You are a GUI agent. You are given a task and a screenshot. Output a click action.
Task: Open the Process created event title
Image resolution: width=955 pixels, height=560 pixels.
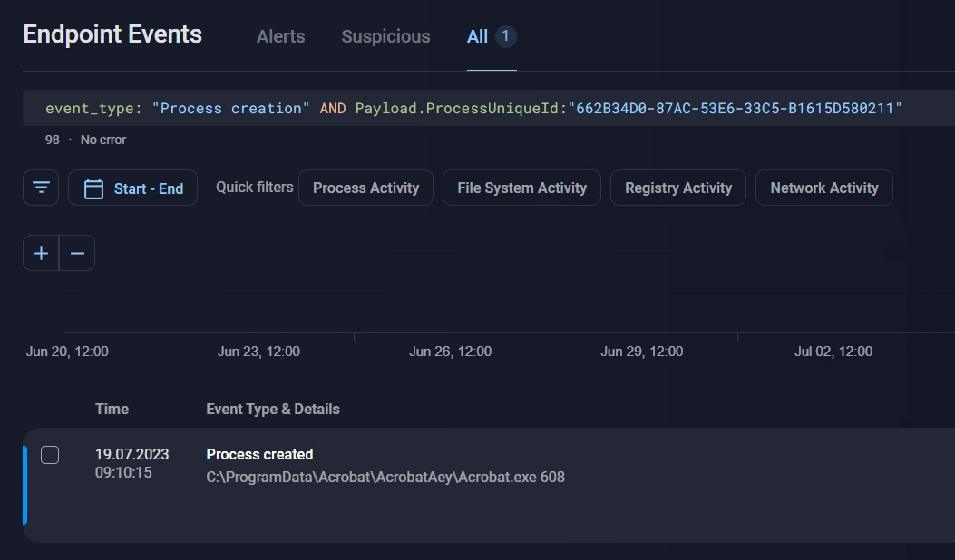[x=259, y=455]
